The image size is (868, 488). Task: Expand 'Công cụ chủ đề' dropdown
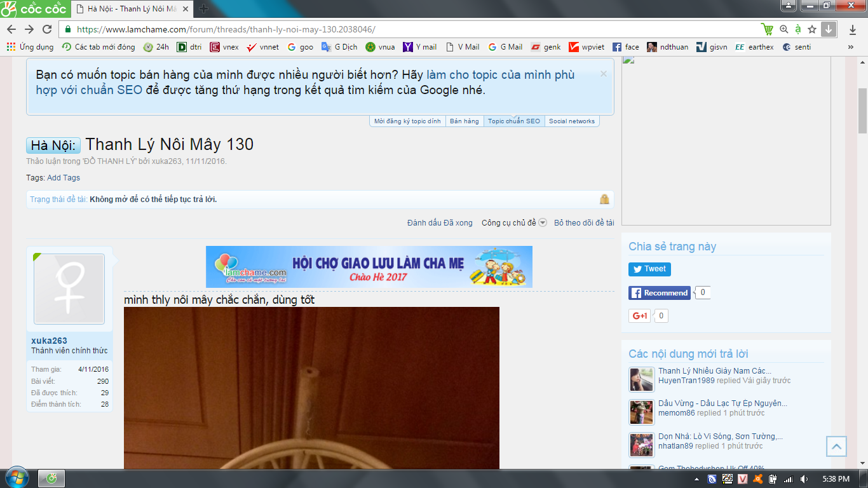pyautogui.click(x=513, y=223)
